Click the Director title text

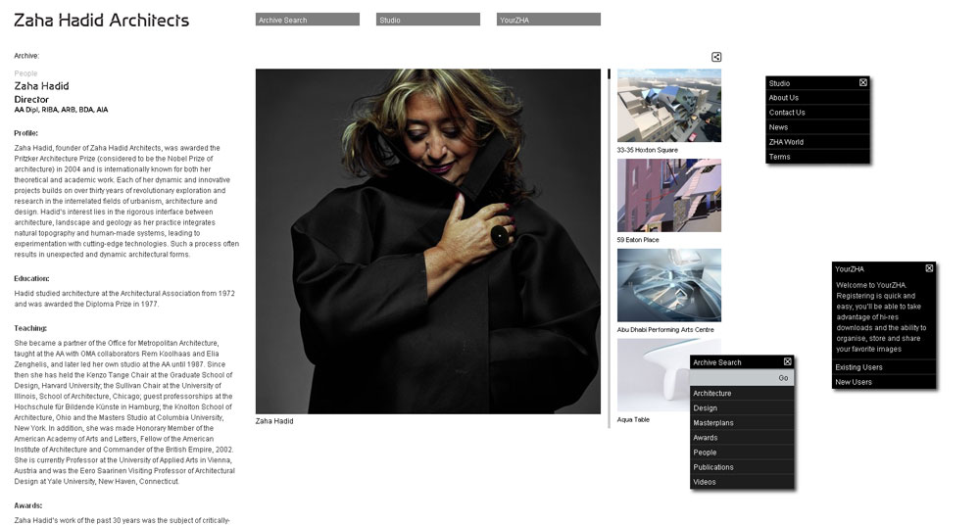pos(31,99)
